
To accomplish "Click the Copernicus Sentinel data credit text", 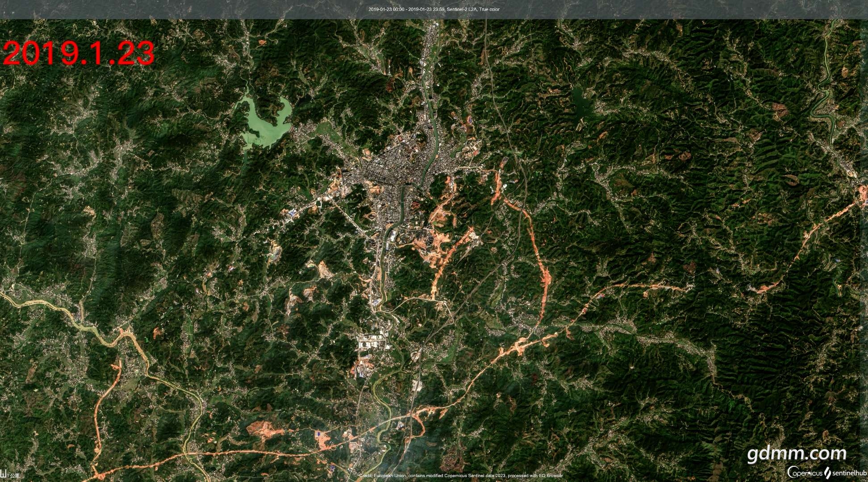I will pyautogui.click(x=461, y=476).
